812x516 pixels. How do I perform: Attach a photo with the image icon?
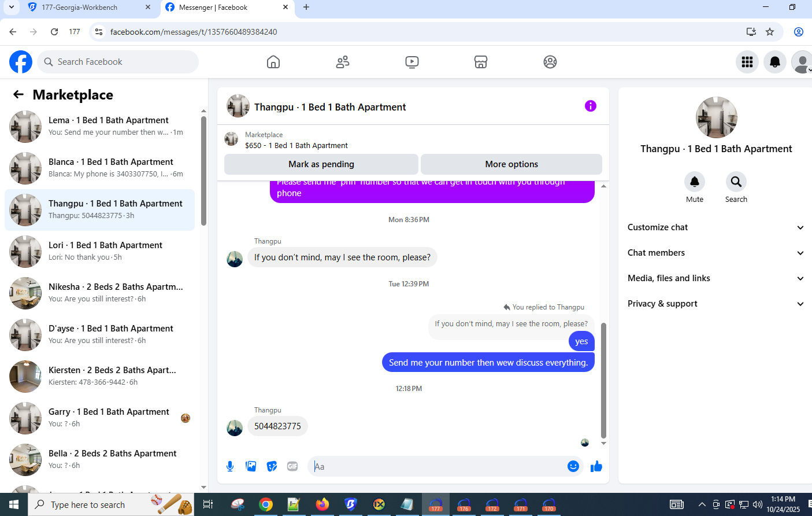click(x=251, y=466)
